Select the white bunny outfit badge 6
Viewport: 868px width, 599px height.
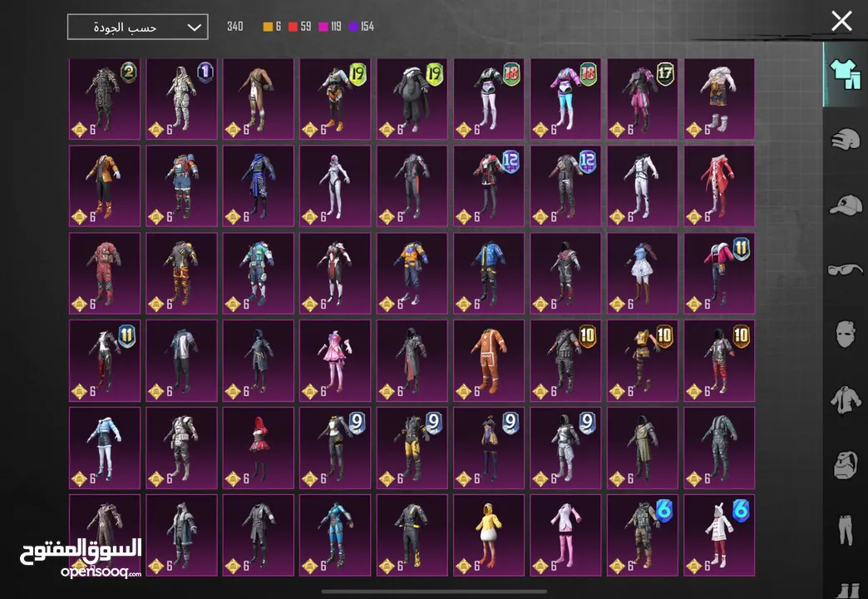pyautogui.click(x=719, y=535)
